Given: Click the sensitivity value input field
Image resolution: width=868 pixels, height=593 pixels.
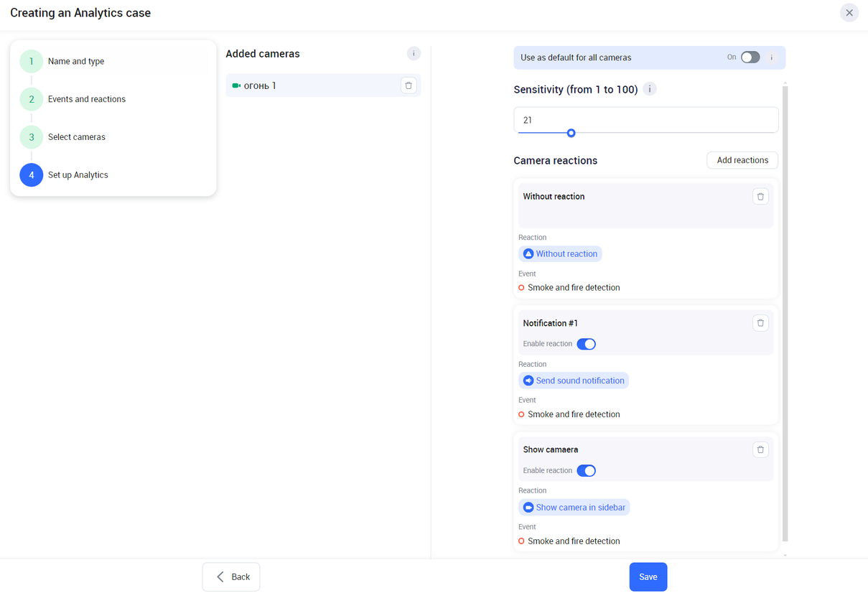Looking at the screenshot, I should click(645, 120).
